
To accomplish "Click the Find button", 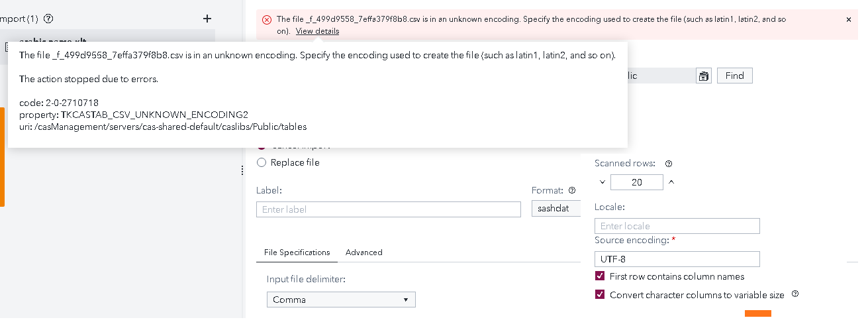I will pyautogui.click(x=734, y=76).
